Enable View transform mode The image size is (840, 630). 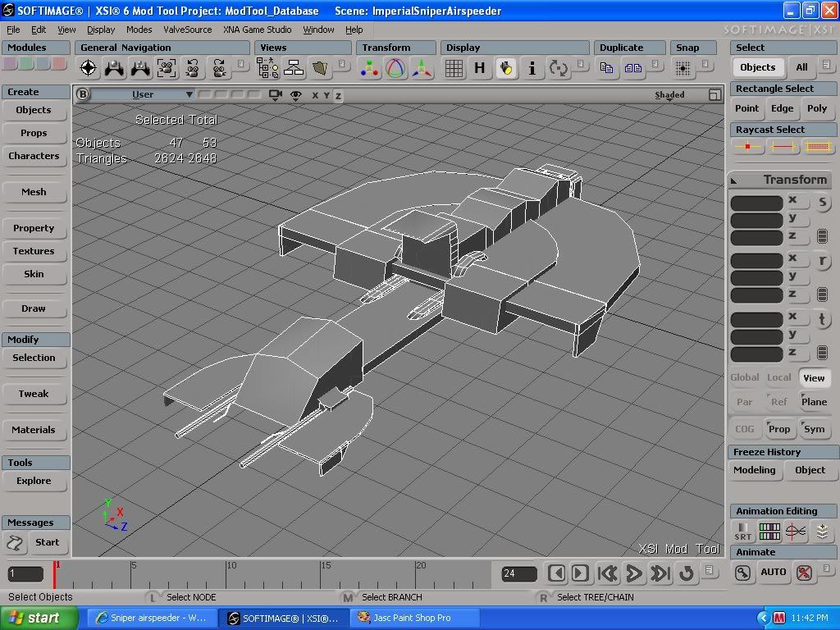tap(814, 377)
